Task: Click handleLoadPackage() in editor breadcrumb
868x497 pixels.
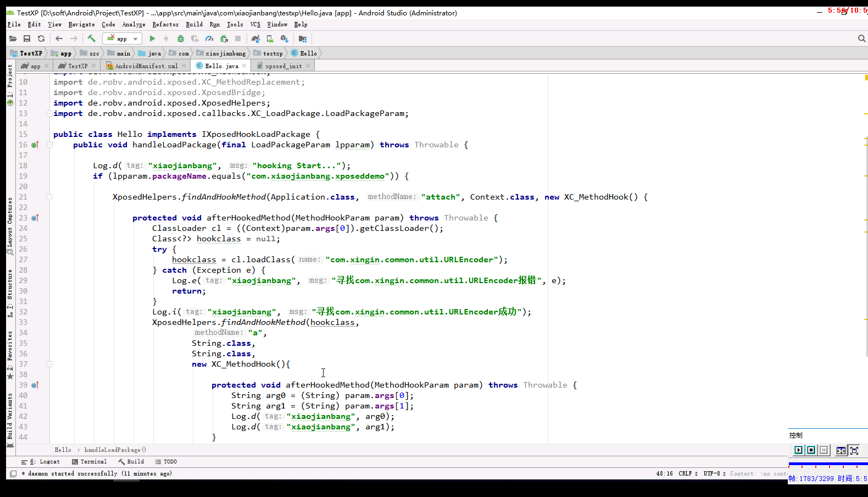Action: point(115,450)
